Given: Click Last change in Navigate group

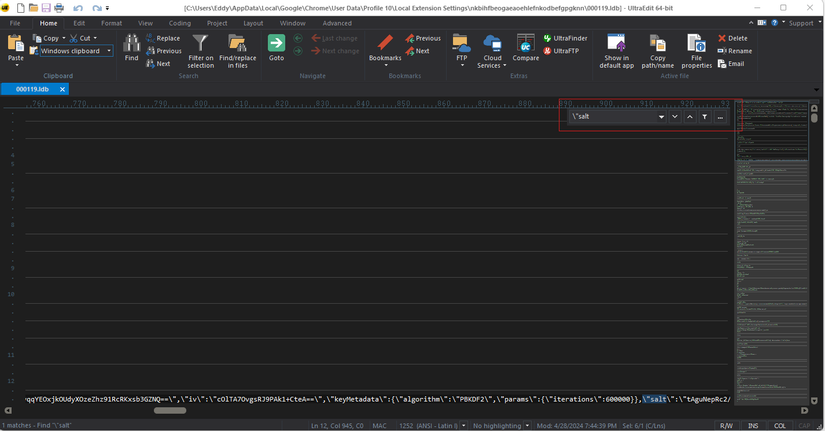Looking at the screenshot, I should click(x=335, y=38).
